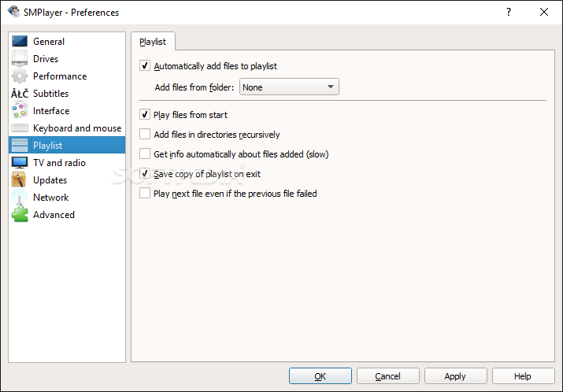Expand the Add files from folder dropdown
This screenshot has height=392, width=563.
coord(289,87)
